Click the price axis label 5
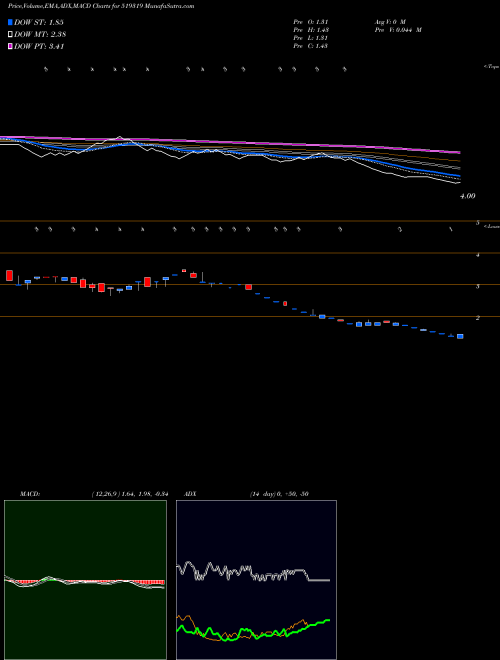This screenshot has height=660, width=500. [x=478, y=223]
